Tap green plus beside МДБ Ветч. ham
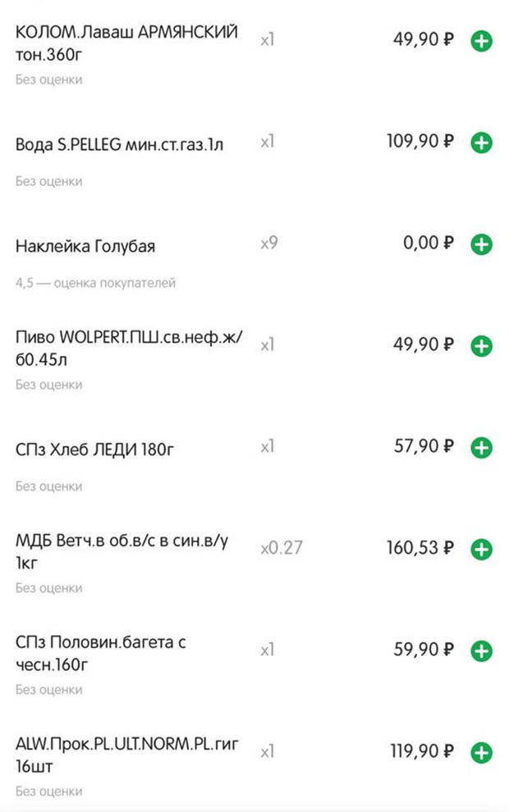 coord(481,550)
